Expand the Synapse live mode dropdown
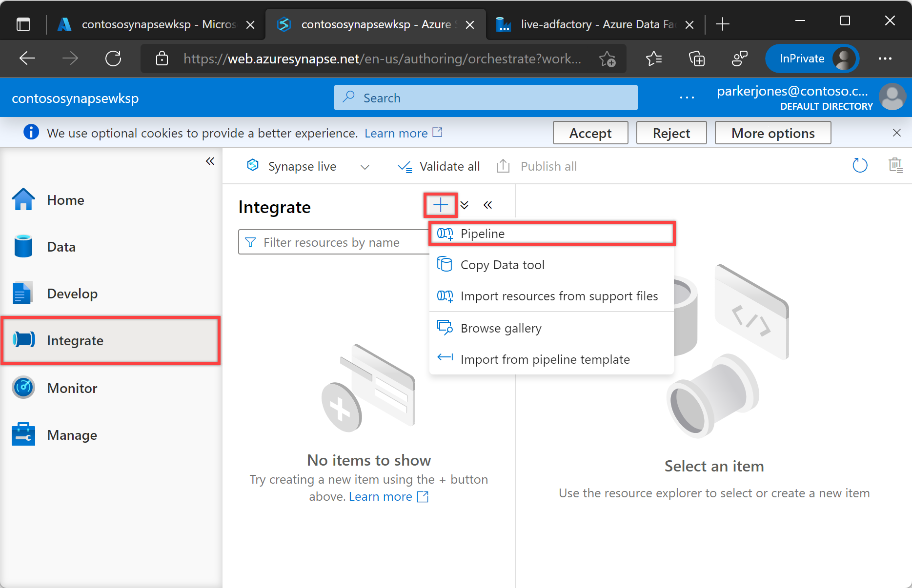 pyautogui.click(x=365, y=167)
